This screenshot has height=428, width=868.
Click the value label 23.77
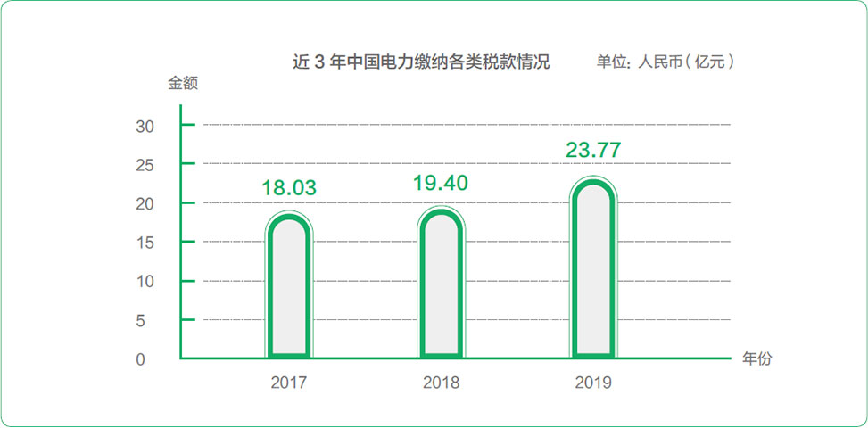(593, 151)
